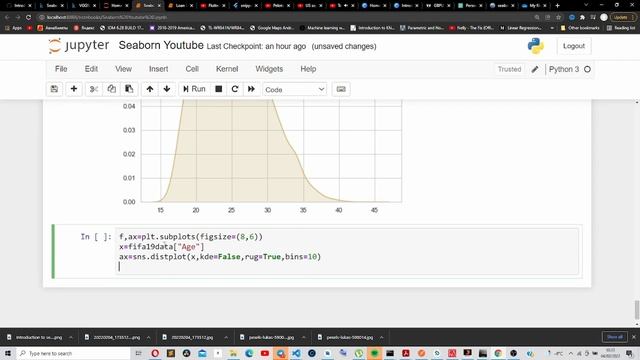
Task: Go back with the browser back arrow
Action: tap(7, 17)
